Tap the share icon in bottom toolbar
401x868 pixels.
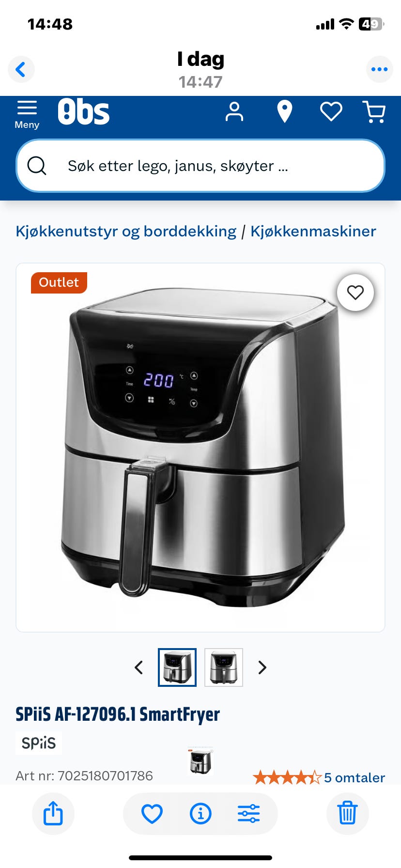pyautogui.click(x=53, y=813)
